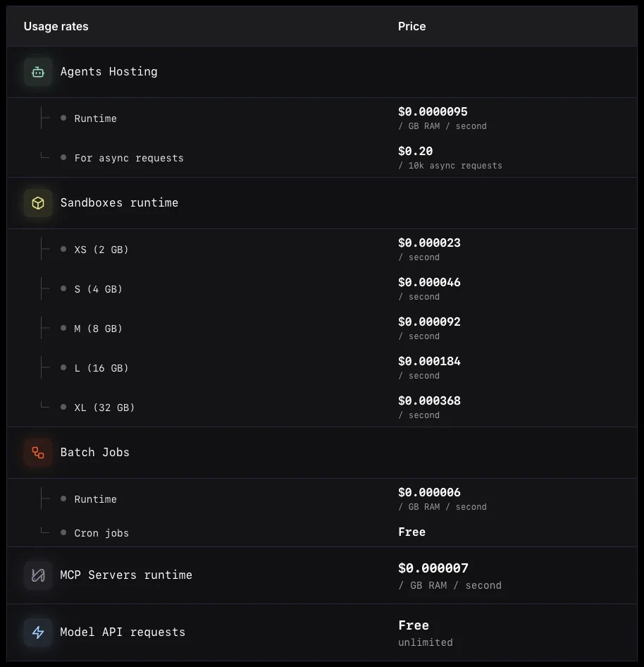644x667 pixels.
Task: Select the radio bullet beside S (4 GB)
Action: [63, 288]
